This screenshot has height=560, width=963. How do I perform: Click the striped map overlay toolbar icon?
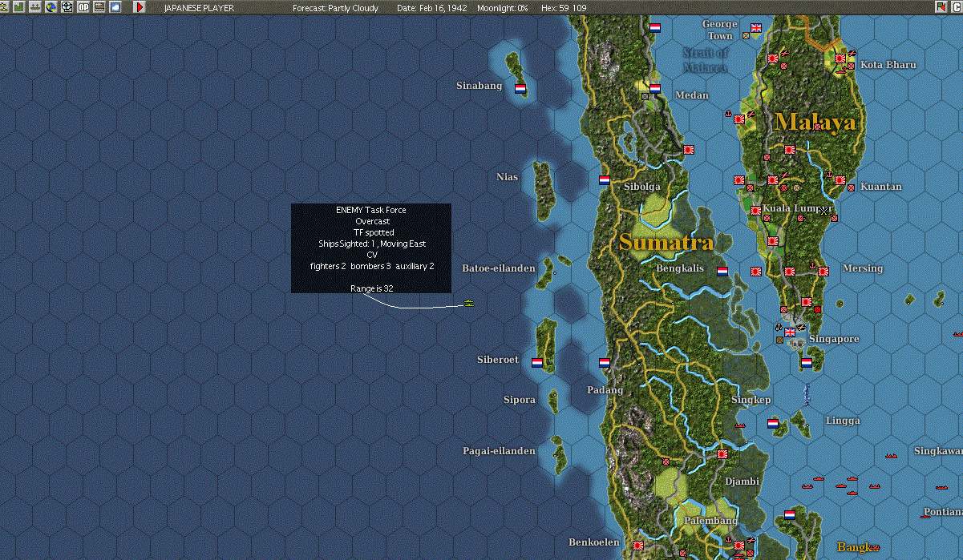tap(99, 6)
